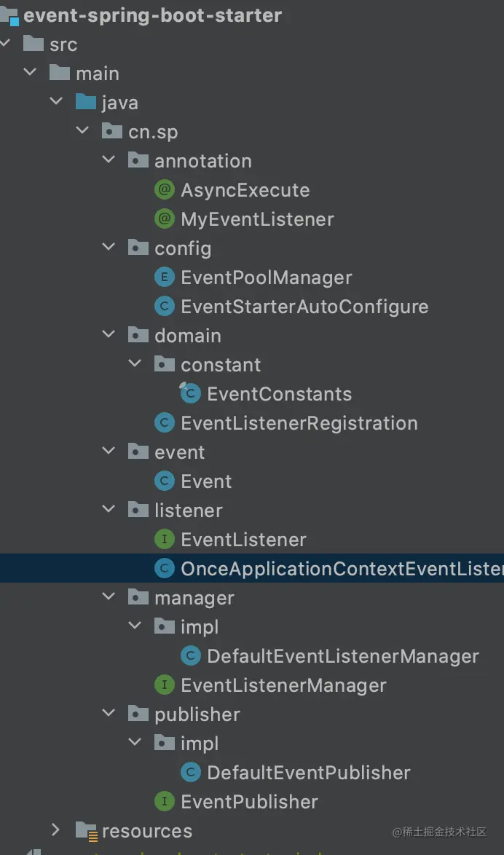
Task: Click the MyEventListener annotation icon
Action: [164, 219]
